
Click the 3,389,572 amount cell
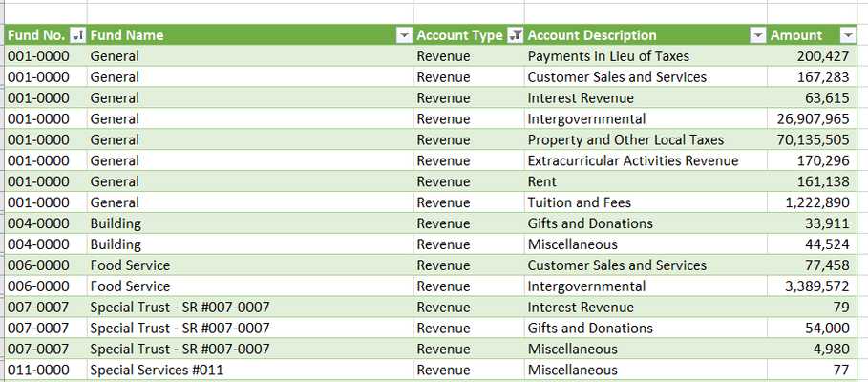pos(812,286)
